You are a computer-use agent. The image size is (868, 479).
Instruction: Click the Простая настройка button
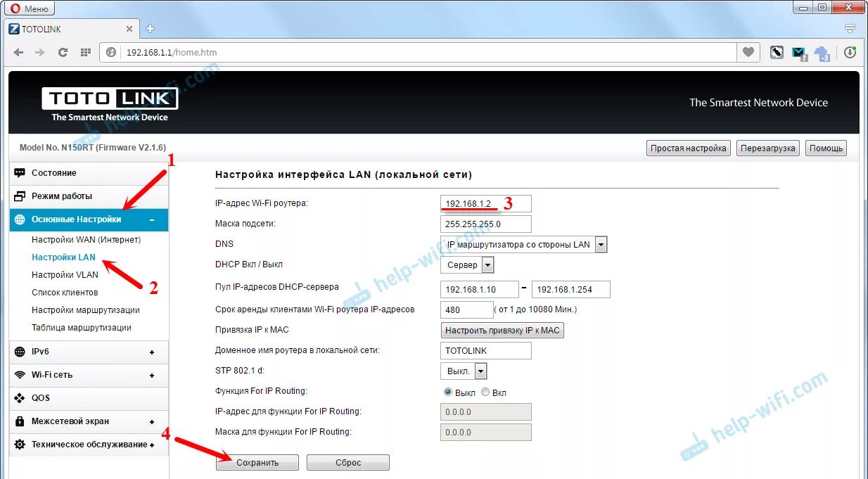(688, 148)
